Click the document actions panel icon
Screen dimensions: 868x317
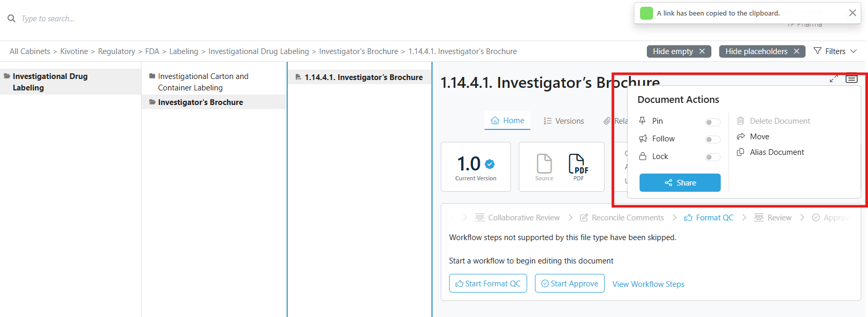(x=851, y=78)
